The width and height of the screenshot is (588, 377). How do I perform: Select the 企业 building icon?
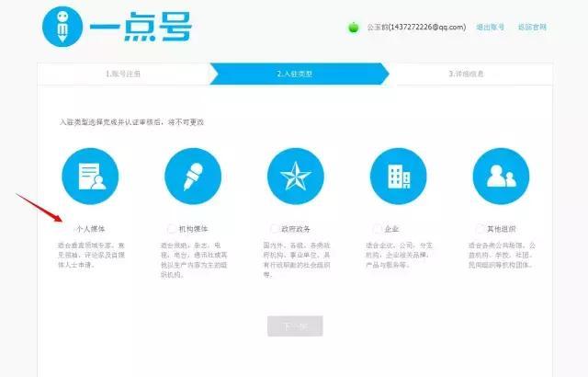pyautogui.click(x=398, y=177)
